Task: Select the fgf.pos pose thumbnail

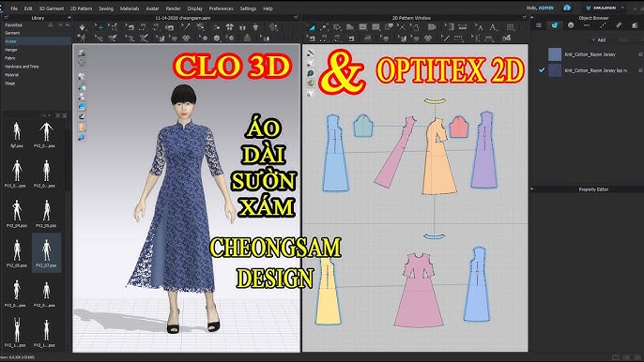Action: 17,134
